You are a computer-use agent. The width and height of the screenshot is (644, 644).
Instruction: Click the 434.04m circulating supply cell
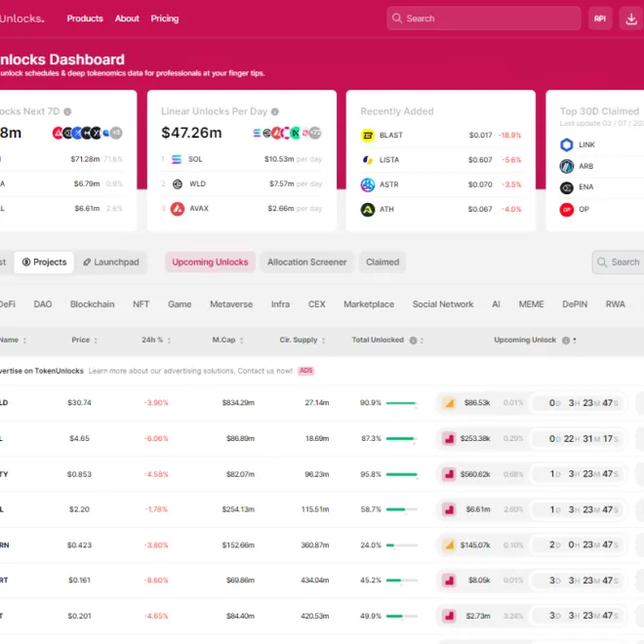tap(315, 581)
